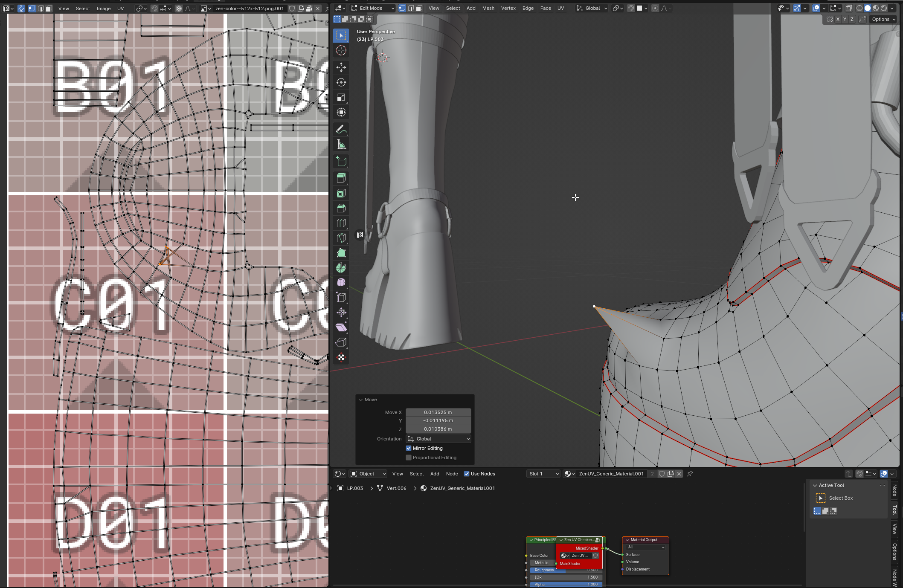This screenshot has width=903, height=588.
Task: Select the Move tool in the toolbar
Action: tap(341, 67)
